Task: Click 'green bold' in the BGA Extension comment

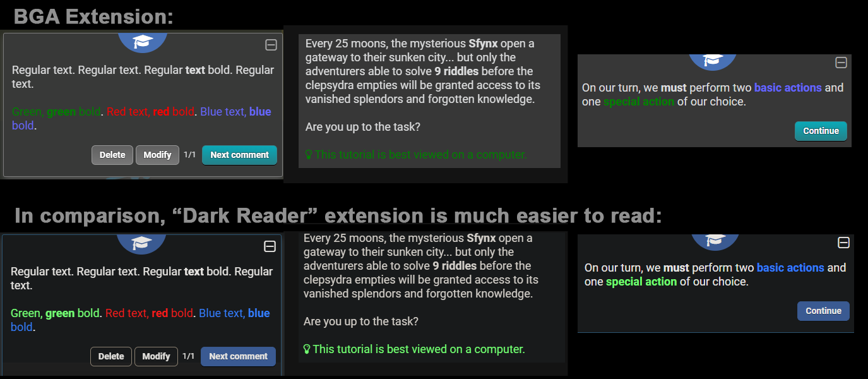Action: [x=74, y=112]
